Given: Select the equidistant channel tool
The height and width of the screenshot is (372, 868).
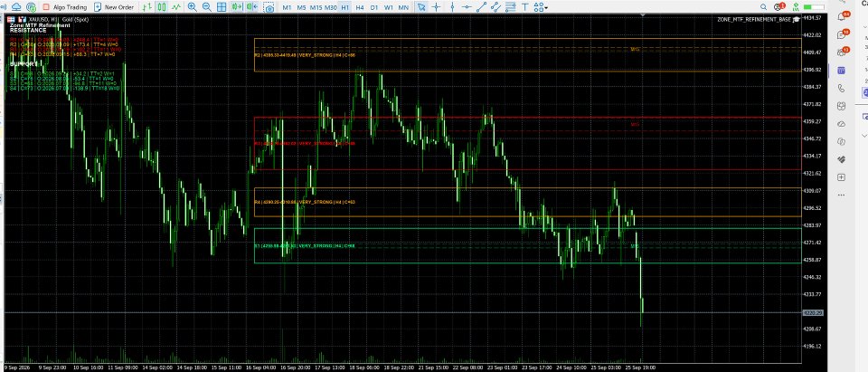Looking at the screenshot, I should 496,7.
